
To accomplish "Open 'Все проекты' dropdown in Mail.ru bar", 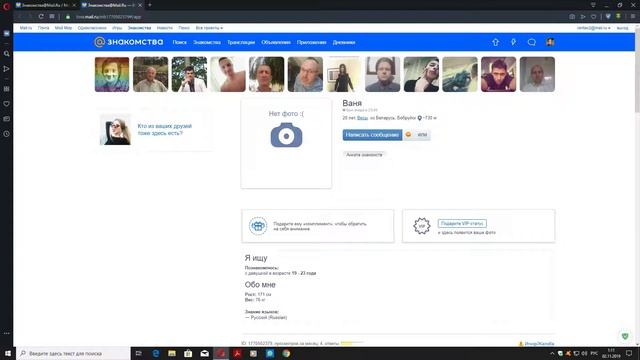I will point(209,28).
